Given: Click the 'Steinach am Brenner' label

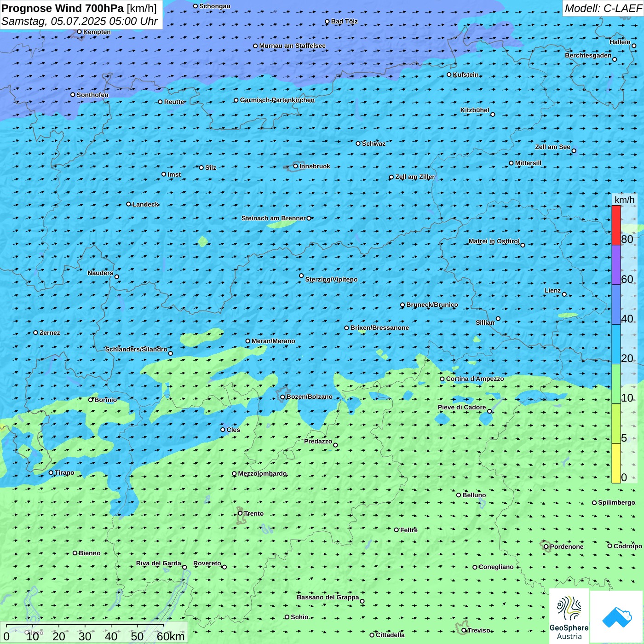Looking at the screenshot, I should point(274,218).
